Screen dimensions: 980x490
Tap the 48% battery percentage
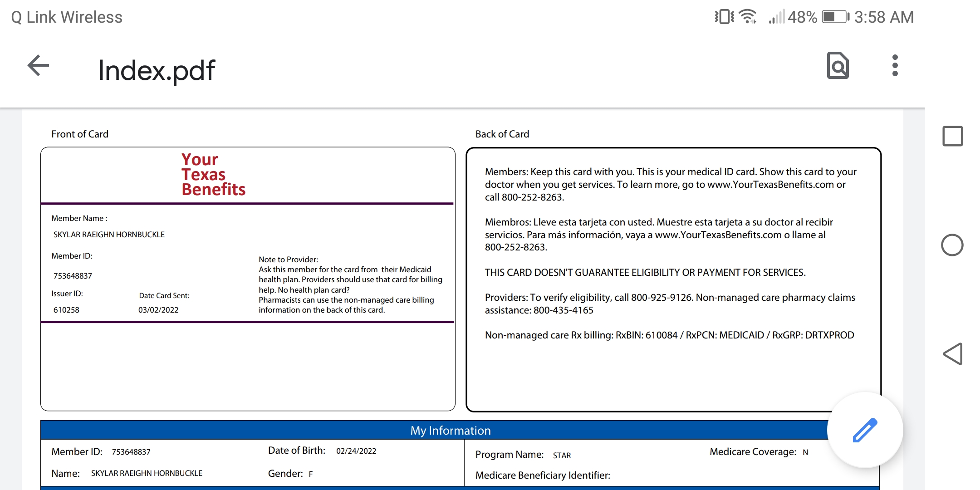point(802,17)
